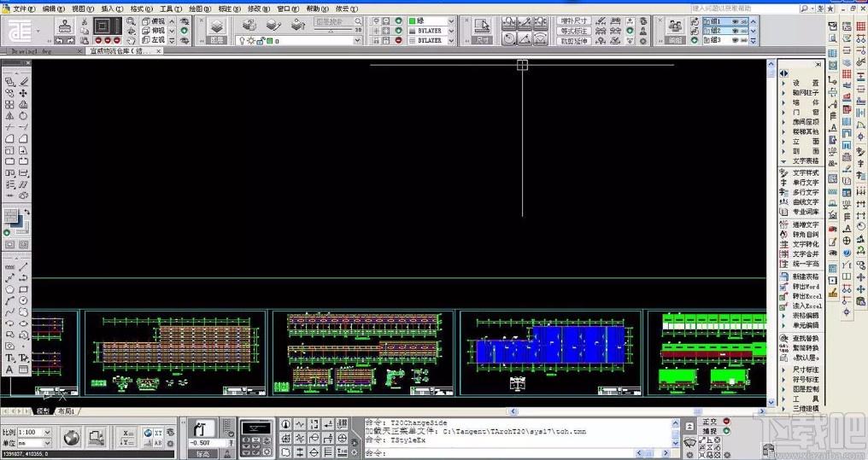Select the line drawing tool in left toolbox
This screenshot has width=868, height=460.
tap(23, 266)
